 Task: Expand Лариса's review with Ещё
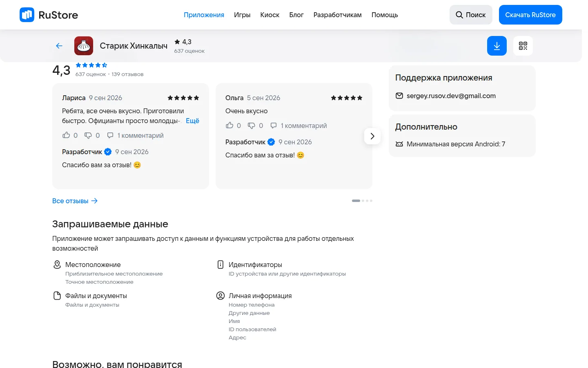pyautogui.click(x=192, y=121)
